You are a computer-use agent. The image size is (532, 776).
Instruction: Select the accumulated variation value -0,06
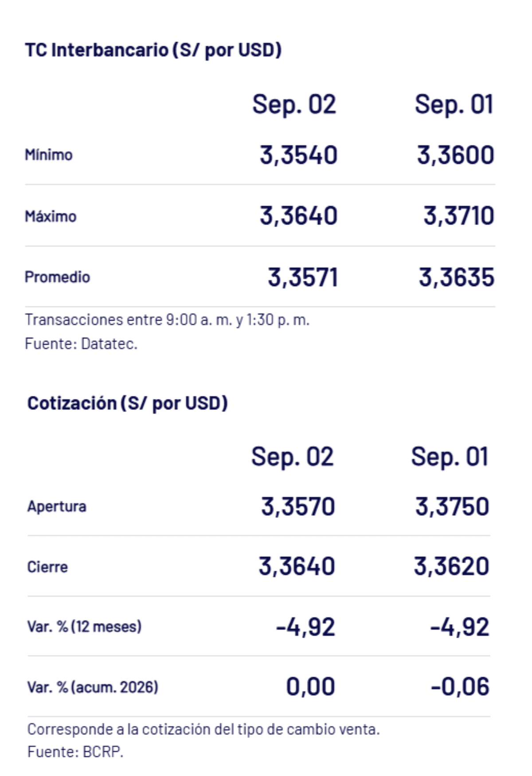[x=460, y=687]
